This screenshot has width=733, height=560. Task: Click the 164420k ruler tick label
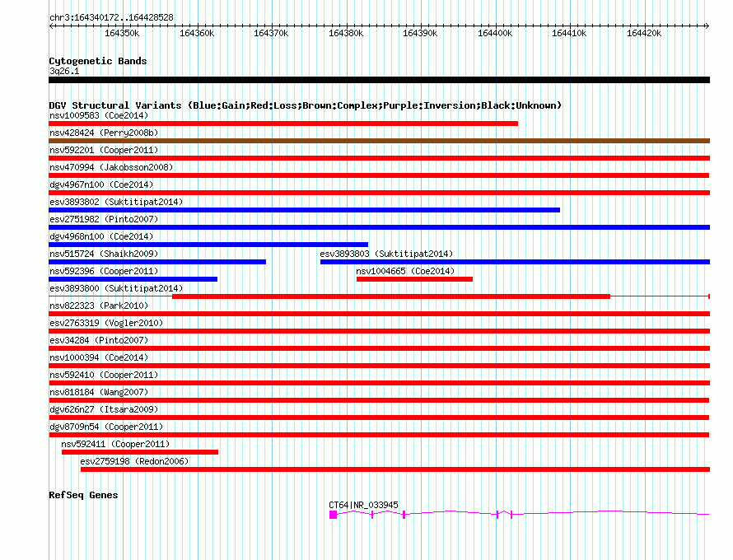(x=644, y=33)
